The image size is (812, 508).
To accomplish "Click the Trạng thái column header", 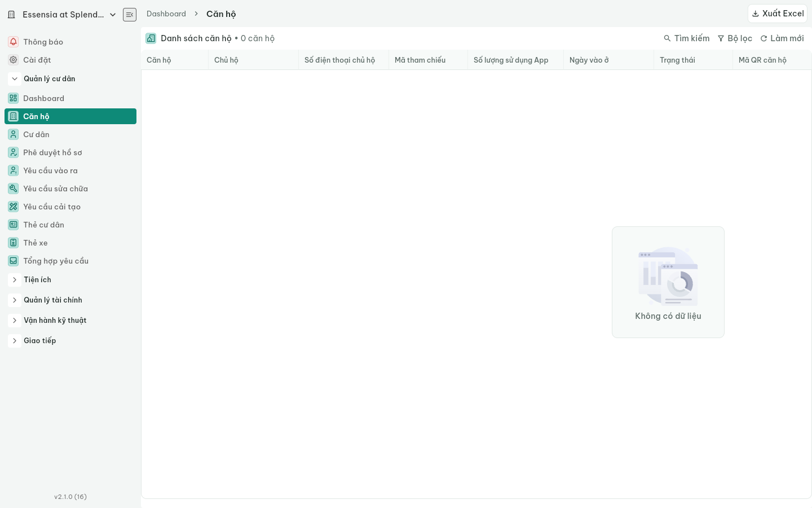I will click(x=693, y=60).
